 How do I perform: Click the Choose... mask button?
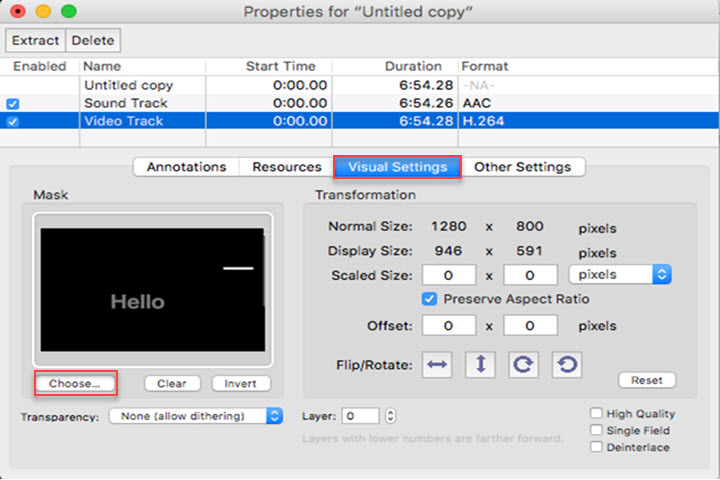76,383
